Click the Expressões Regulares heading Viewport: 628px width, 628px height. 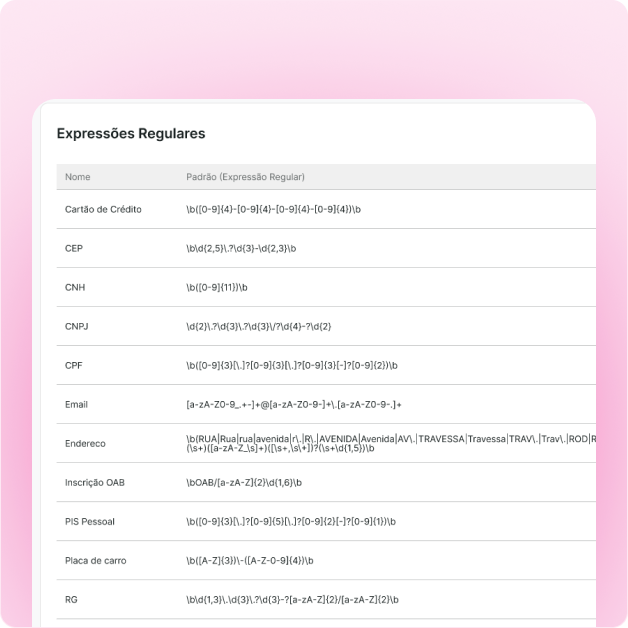pos(131,133)
